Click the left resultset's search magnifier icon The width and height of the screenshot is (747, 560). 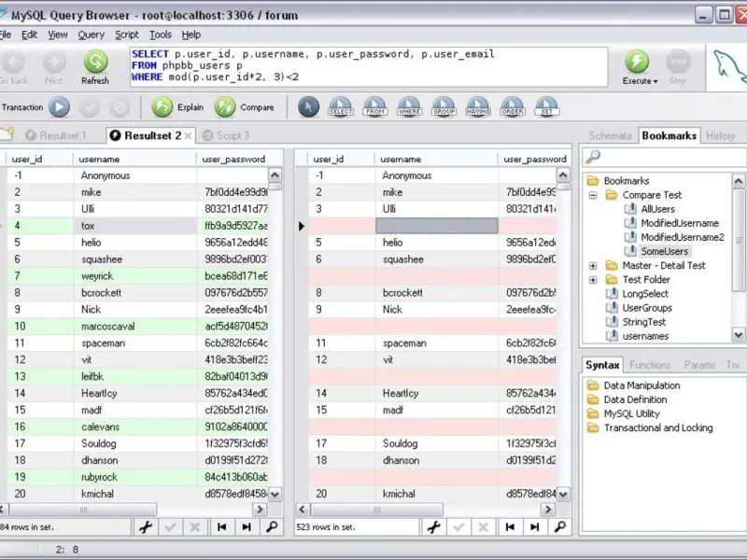[x=272, y=527]
